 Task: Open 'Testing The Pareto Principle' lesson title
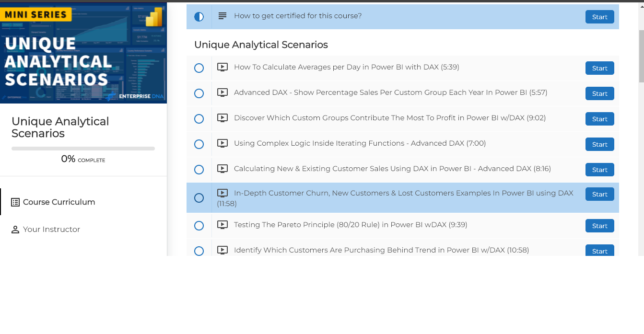pos(351,225)
